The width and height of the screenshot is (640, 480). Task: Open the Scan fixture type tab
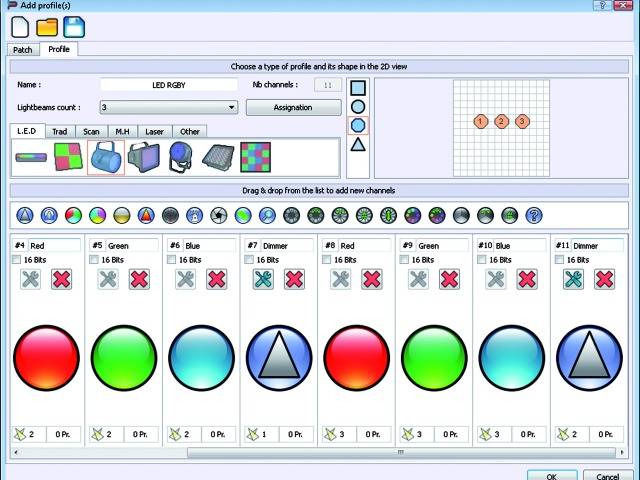click(x=91, y=131)
